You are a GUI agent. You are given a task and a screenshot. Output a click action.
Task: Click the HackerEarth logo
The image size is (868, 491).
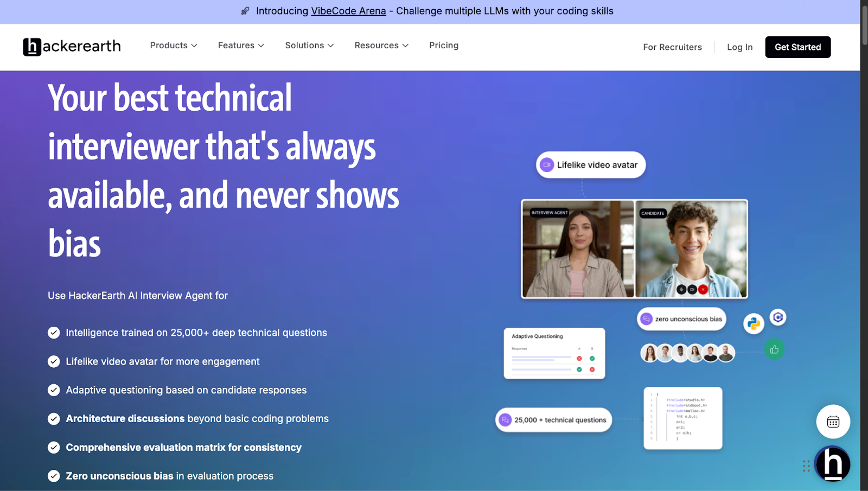[72, 47]
